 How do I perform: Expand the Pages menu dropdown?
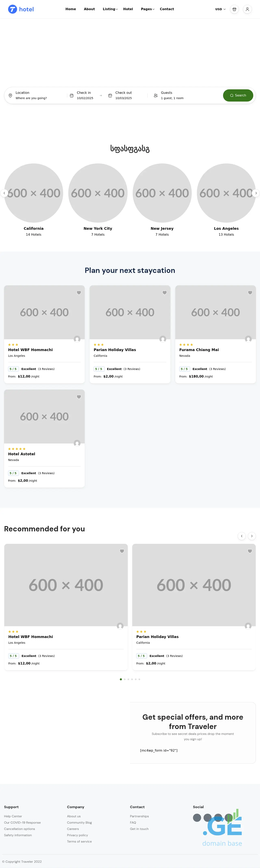pyautogui.click(x=147, y=9)
